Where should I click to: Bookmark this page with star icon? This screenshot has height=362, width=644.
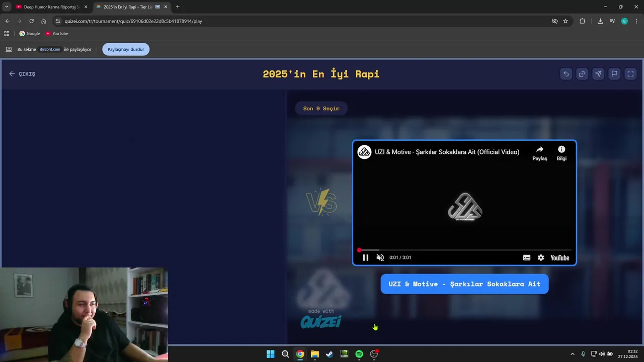566,21
